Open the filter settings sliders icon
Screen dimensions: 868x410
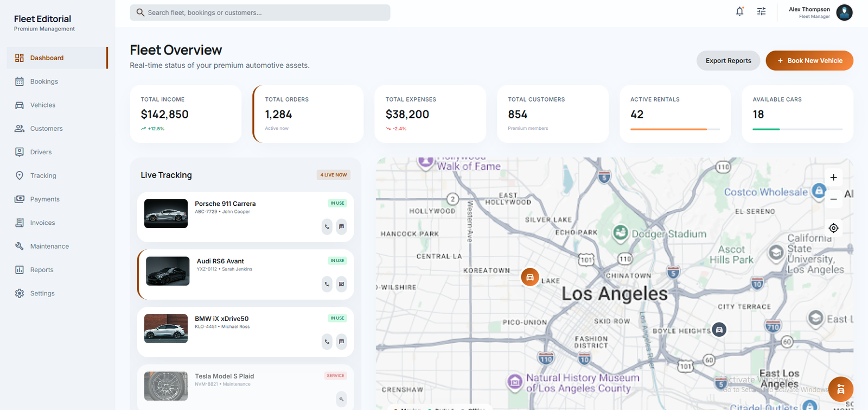pos(761,11)
